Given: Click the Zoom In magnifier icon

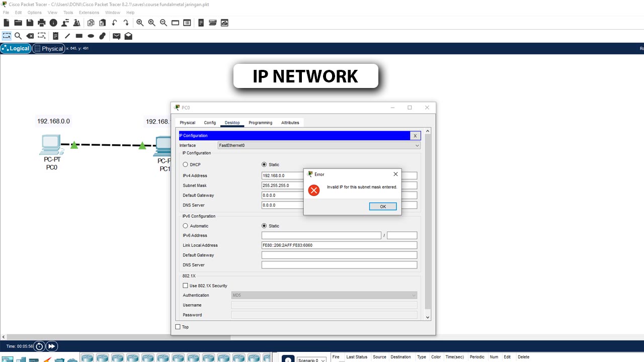Looking at the screenshot, I should coord(140,23).
